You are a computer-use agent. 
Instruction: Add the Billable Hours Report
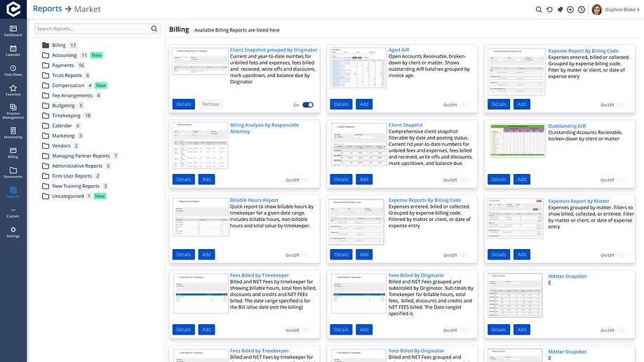pos(206,255)
